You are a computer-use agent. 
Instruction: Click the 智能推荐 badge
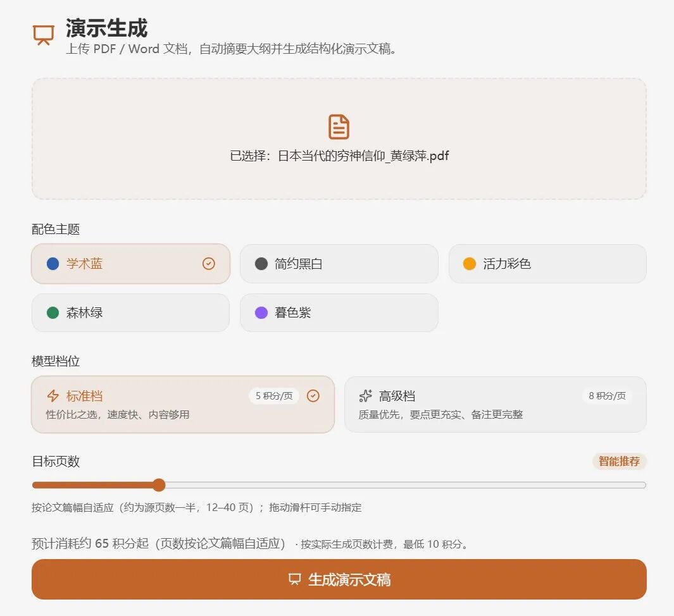click(x=619, y=461)
